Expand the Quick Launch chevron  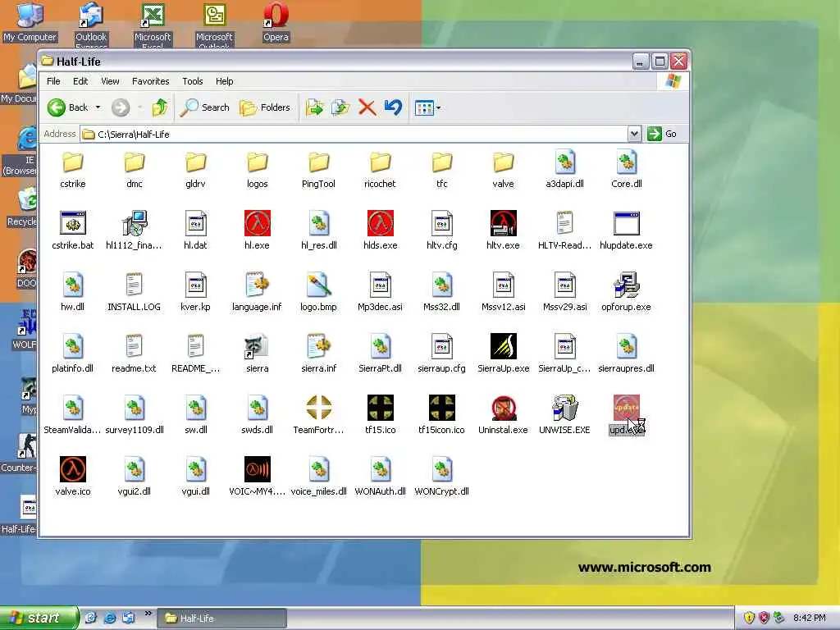coord(148,614)
